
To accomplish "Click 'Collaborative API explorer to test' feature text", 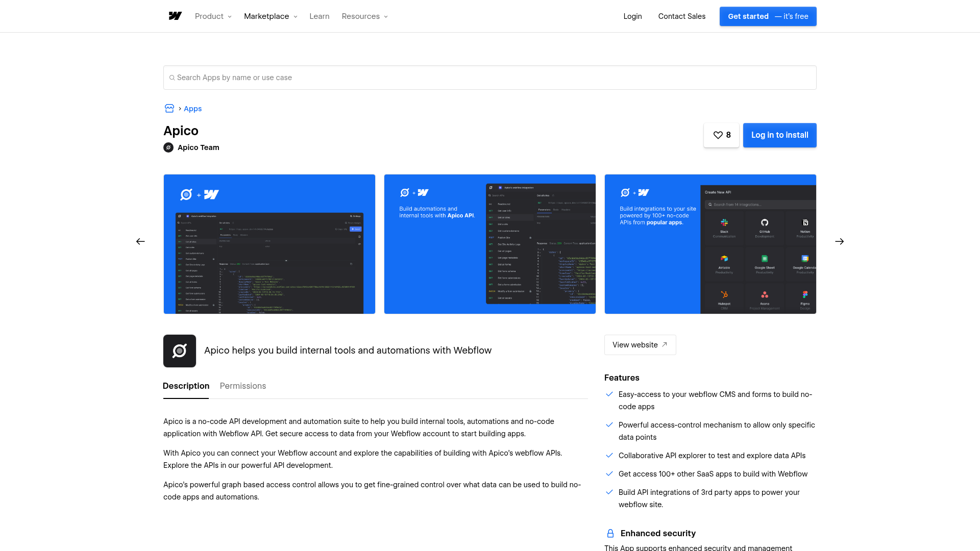I will pos(712,456).
